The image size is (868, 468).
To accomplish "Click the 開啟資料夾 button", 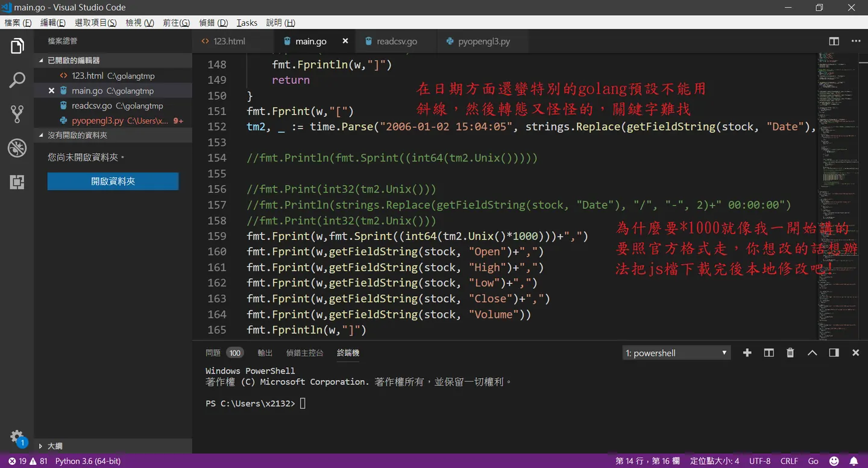I will pos(113,181).
